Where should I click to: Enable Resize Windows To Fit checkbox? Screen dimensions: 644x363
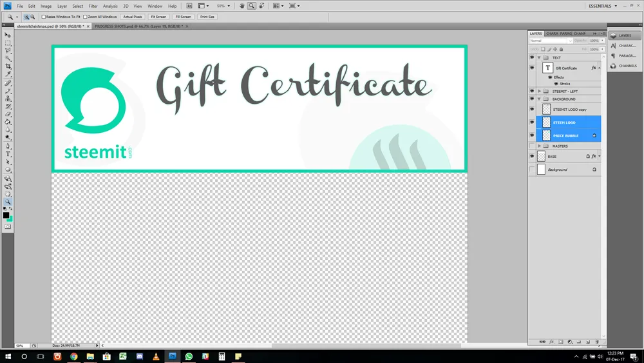click(x=44, y=17)
